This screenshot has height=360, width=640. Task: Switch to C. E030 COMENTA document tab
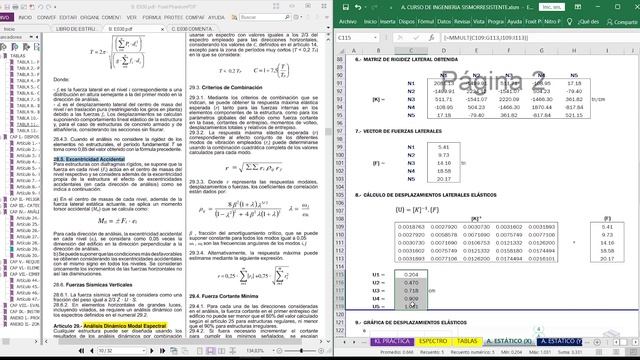[192, 29]
